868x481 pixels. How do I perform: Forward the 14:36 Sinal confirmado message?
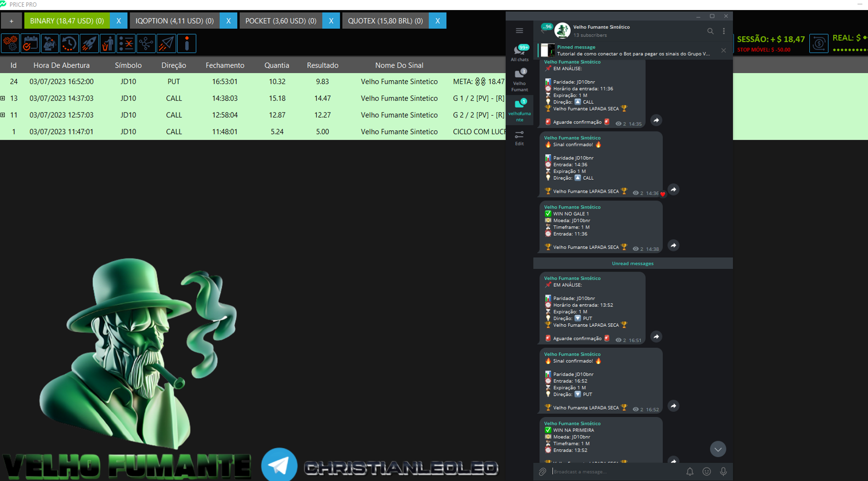tap(673, 189)
